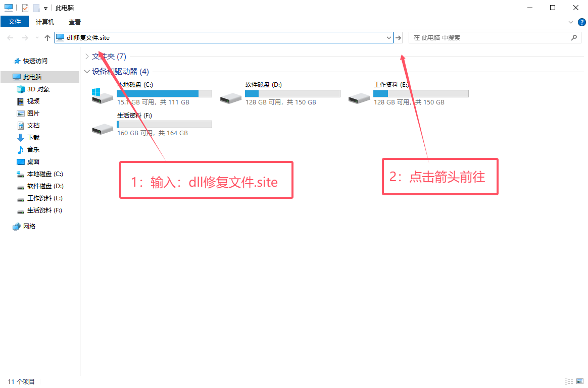Click the properties checkmark icon in title bar

click(x=25, y=8)
